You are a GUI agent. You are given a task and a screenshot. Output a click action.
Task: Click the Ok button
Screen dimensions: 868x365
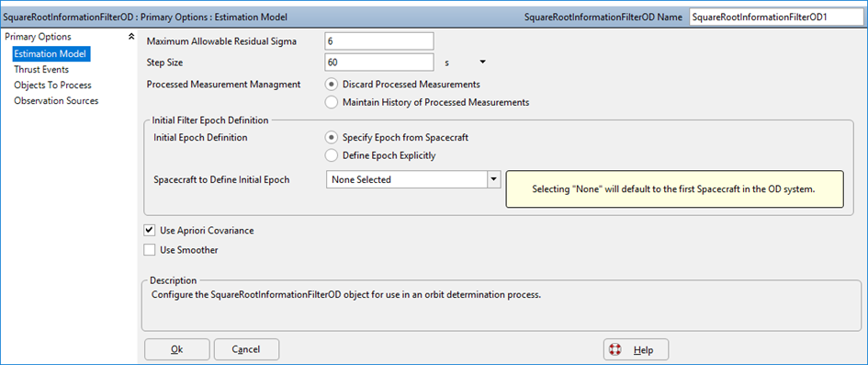[177, 349]
